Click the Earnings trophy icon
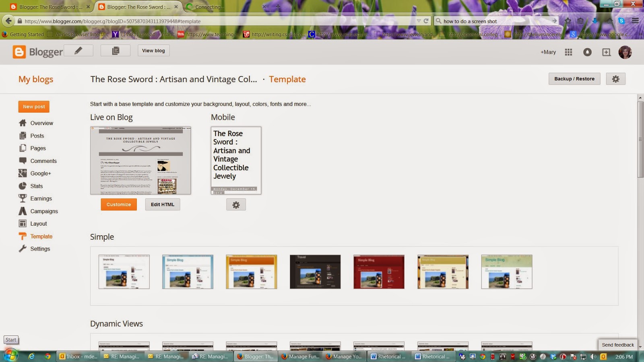This screenshot has width=644, height=362. [23, 198]
